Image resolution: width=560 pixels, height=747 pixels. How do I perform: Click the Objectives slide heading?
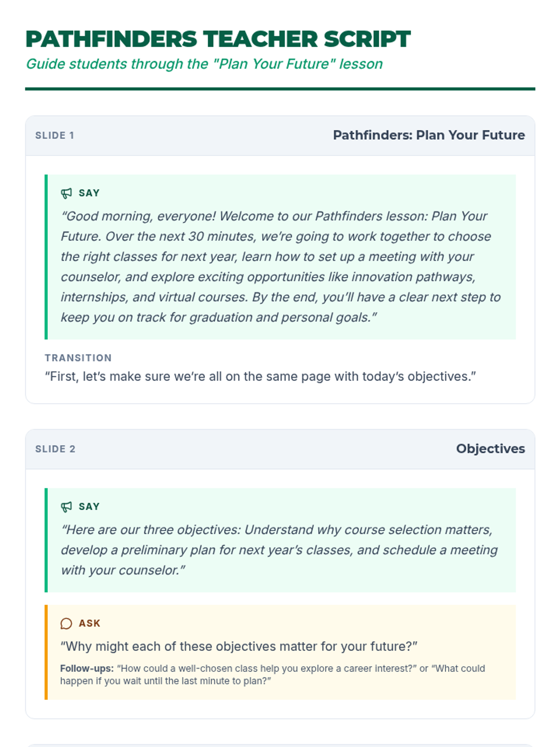[x=490, y=449]
